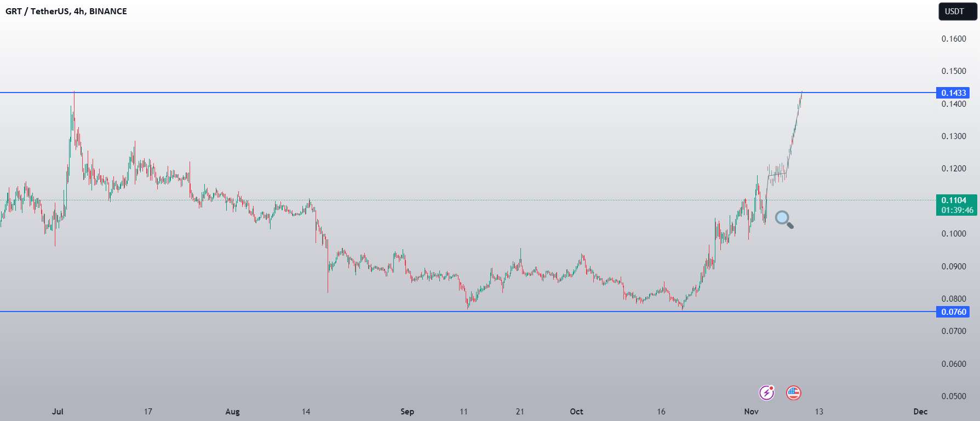Viewport: 980px width, 421px height.
Task: Click the 13 date label on time axis
Action: 819,412
